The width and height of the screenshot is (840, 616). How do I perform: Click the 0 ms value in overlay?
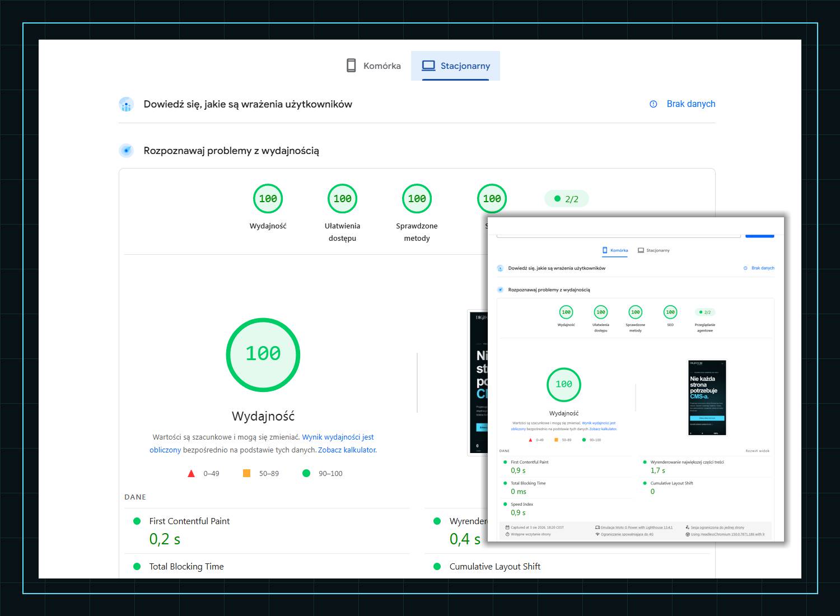(x=519, y=492)
